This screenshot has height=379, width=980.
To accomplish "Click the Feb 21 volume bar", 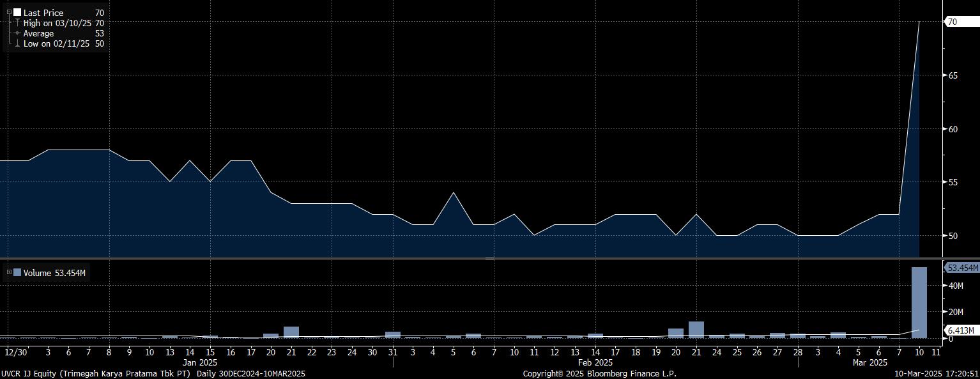I will pyautogui.click(x=696, y=330).
